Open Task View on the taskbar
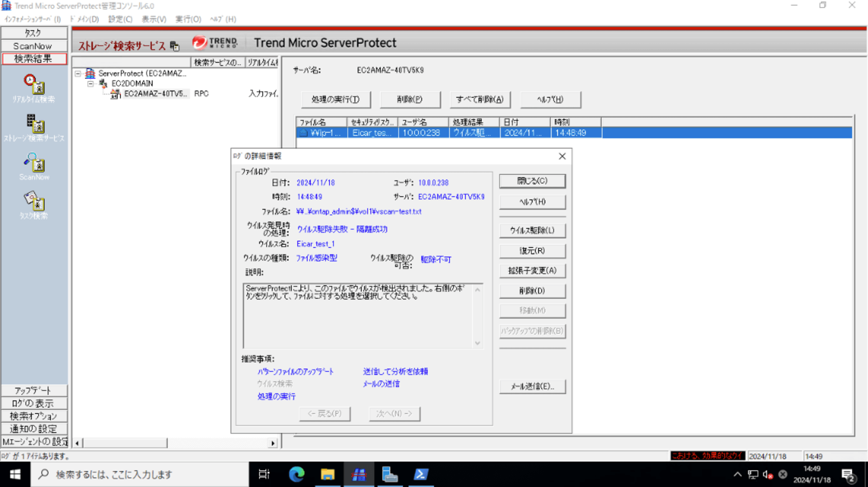This screenshot has height=487, width=868. coord(264,474)
